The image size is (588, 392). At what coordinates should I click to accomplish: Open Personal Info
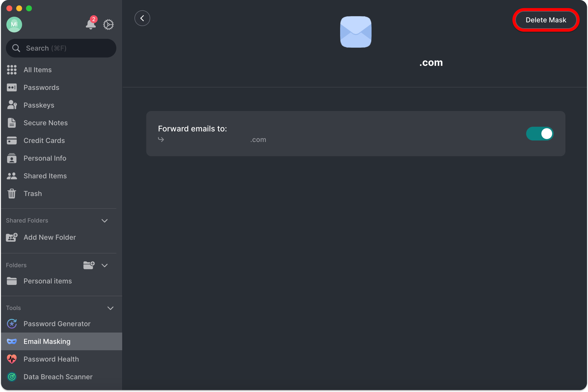pos(45,158)
